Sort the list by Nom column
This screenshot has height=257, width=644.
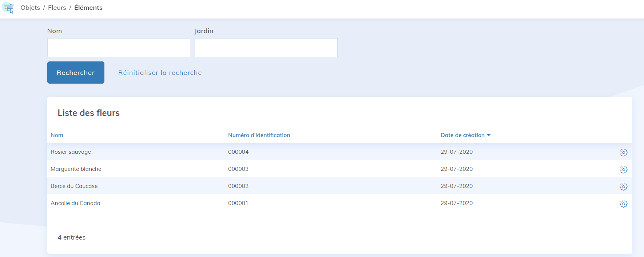pos(57,135)
